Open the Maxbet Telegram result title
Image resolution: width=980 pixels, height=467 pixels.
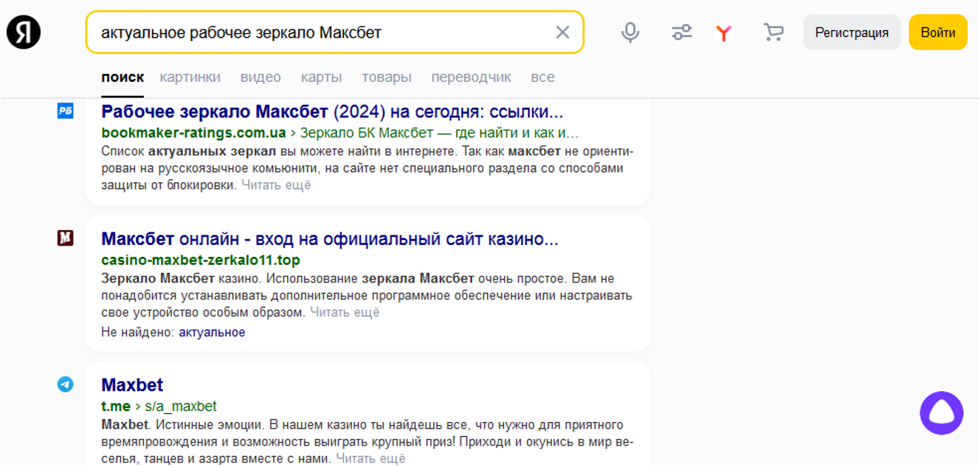click(132, 385)
